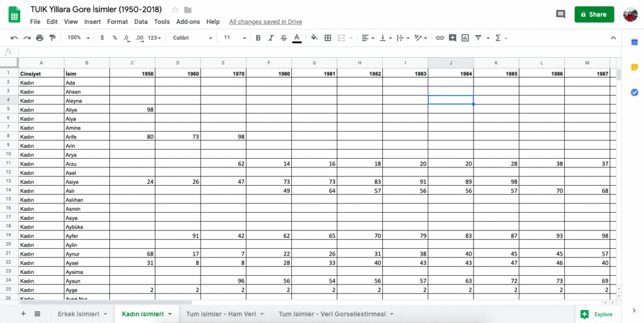Move document with folder icon
The image size is (644, 323).
pos(187,10)
